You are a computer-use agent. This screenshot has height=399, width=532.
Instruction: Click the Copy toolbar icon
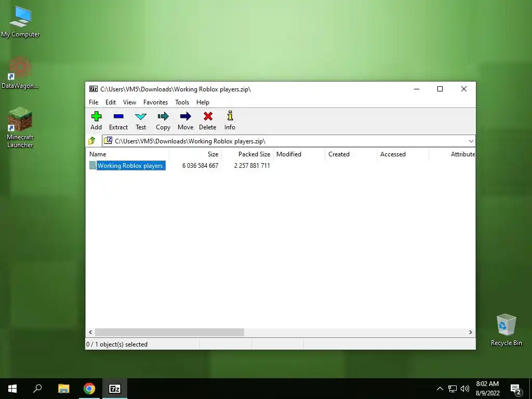pyautogui.click(x=163, y=121)
